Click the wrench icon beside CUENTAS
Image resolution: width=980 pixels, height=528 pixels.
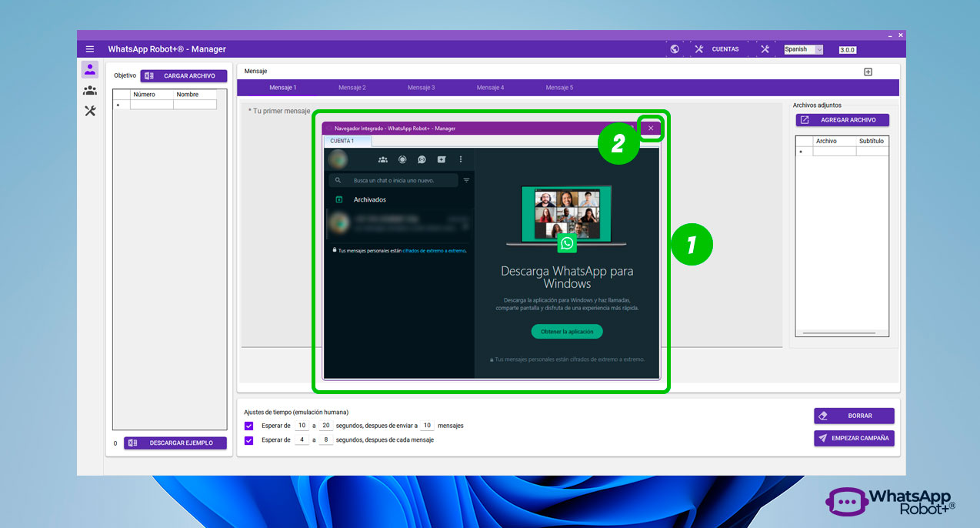[x=699, y=49]
